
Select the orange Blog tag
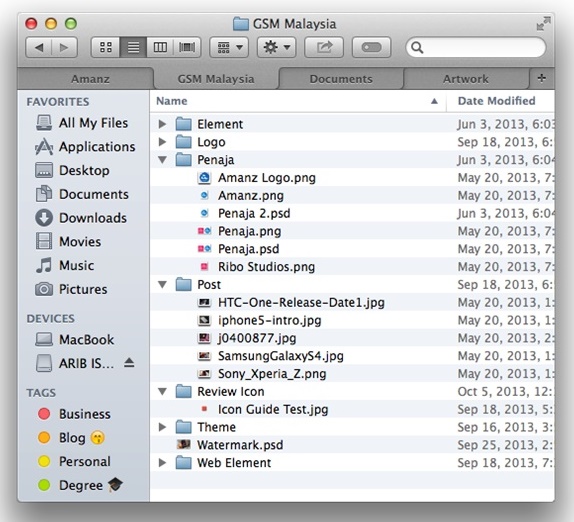[x=71, y=438]
